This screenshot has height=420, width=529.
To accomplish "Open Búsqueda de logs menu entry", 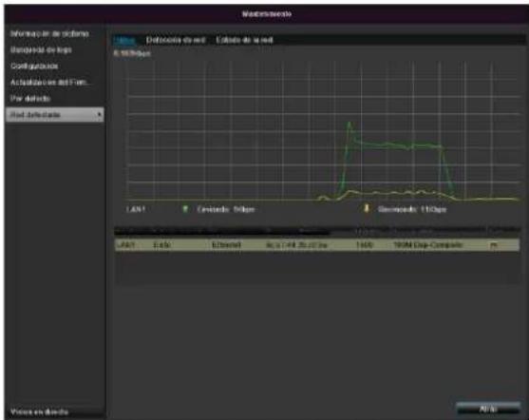I will click(x=41, y=50).
